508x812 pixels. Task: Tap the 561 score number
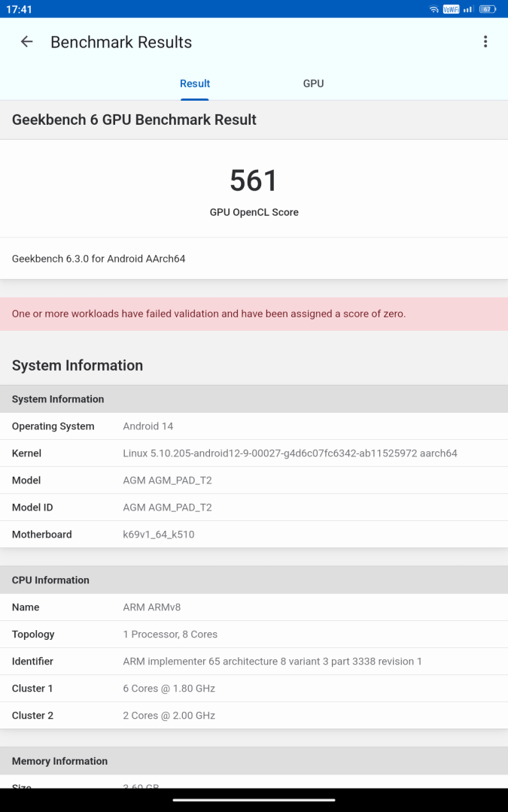pyautogui.click(x=254, y=180)
